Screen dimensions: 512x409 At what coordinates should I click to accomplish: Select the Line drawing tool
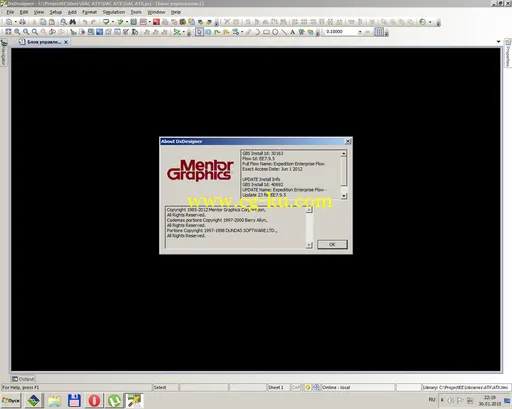click(x=284, y=32)
